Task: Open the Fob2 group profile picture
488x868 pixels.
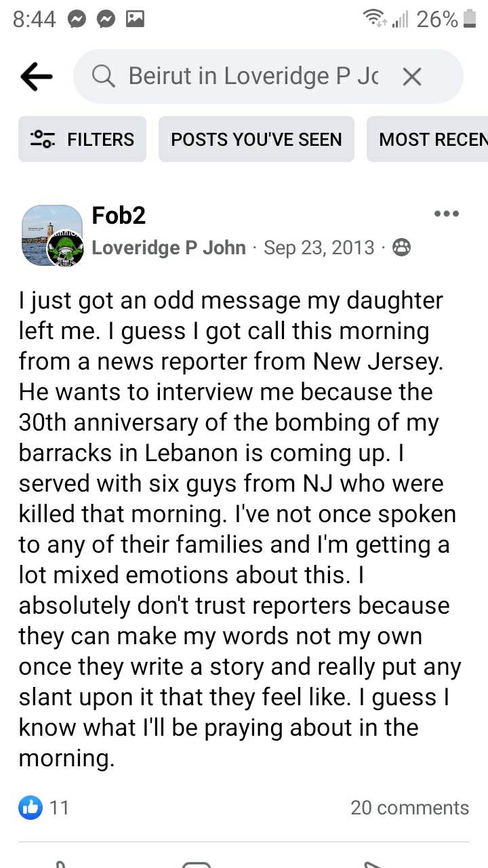Action: (x=52, y=236)
